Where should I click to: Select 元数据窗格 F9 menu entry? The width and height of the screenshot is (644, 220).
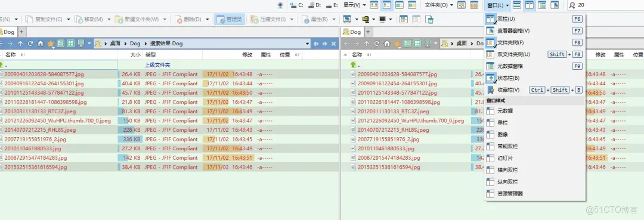(x=534, y=66)
